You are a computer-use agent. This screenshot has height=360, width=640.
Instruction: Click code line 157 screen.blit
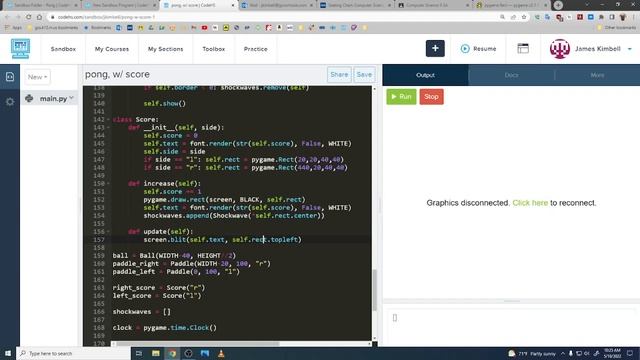click(222, 240)
